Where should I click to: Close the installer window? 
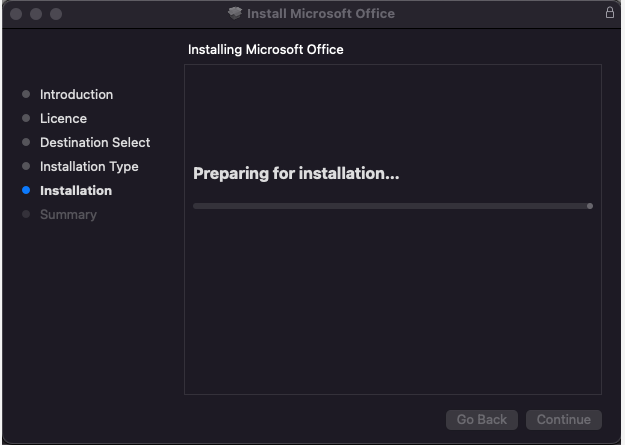point(16,14)
